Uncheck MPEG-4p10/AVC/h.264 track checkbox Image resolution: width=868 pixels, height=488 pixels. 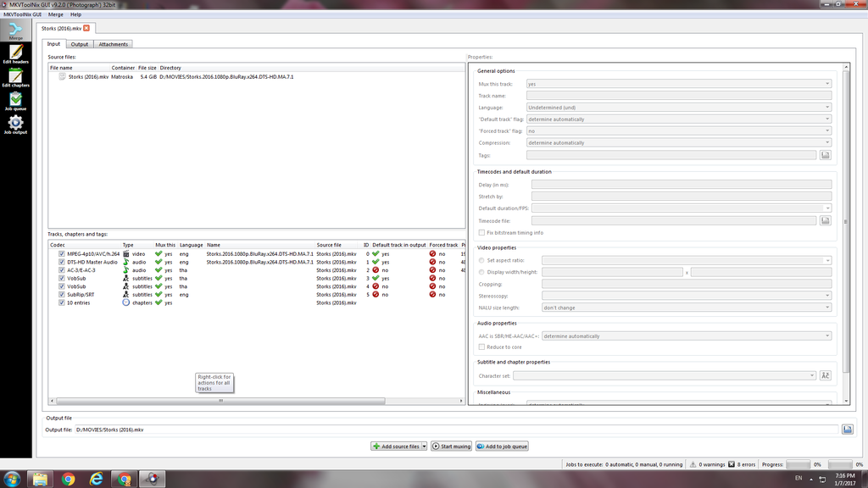coord(61,254)
